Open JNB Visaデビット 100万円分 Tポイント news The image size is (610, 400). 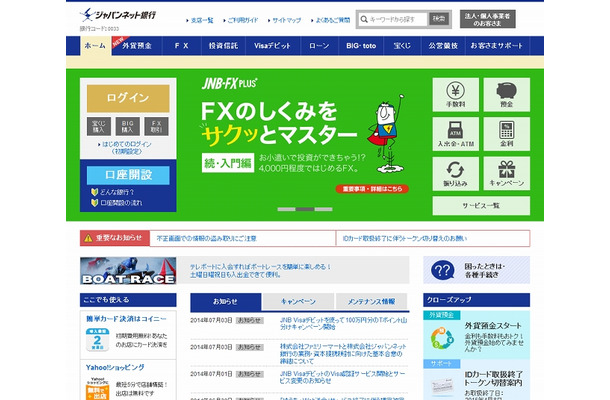[344, 323]
